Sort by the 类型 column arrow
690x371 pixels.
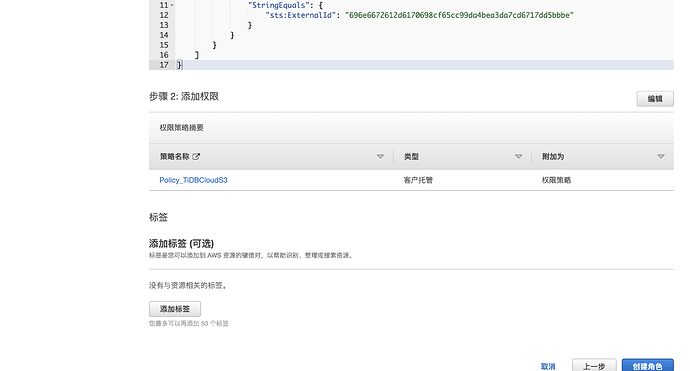pos(518,156)
